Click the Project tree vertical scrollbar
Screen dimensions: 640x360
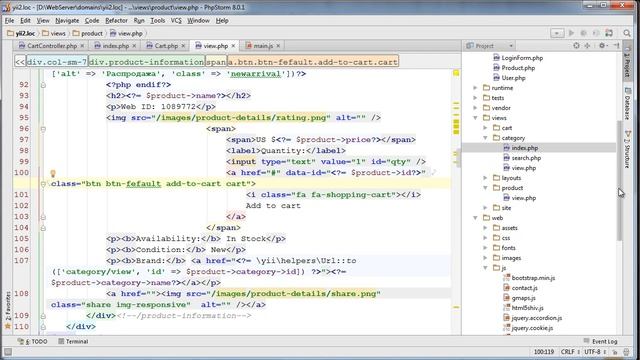pyautogui.click(x=619, y=180)
